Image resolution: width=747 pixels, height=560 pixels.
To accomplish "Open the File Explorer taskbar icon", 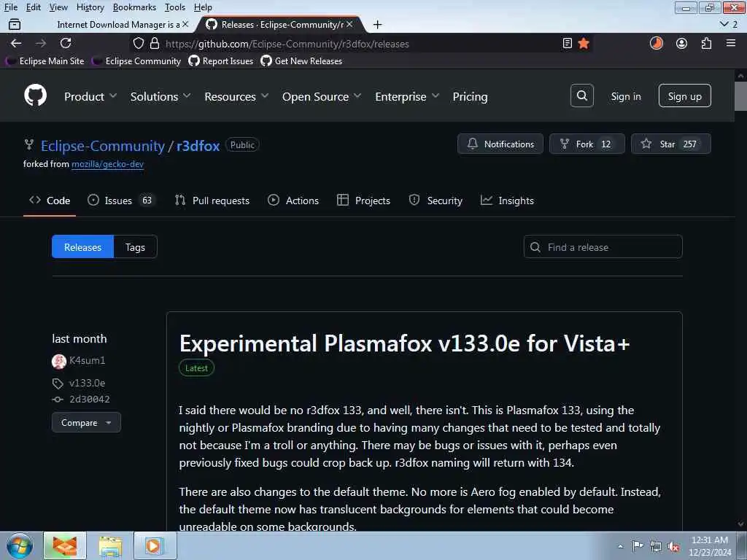I will (111, 545).
